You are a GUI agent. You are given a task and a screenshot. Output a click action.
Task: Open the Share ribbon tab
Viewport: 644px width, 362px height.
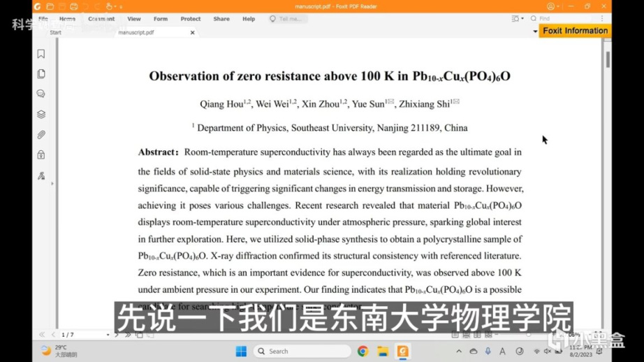click(221, 19)
